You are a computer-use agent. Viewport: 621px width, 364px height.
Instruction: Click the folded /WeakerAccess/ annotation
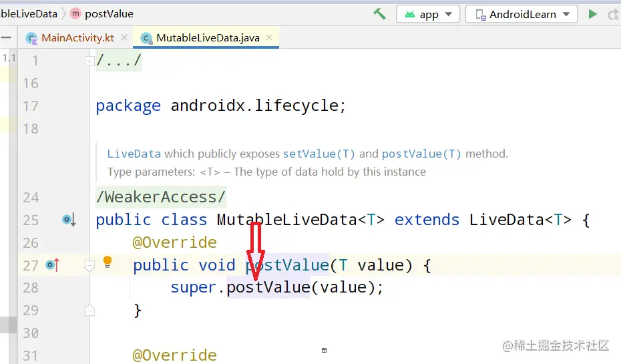point(161,197)
